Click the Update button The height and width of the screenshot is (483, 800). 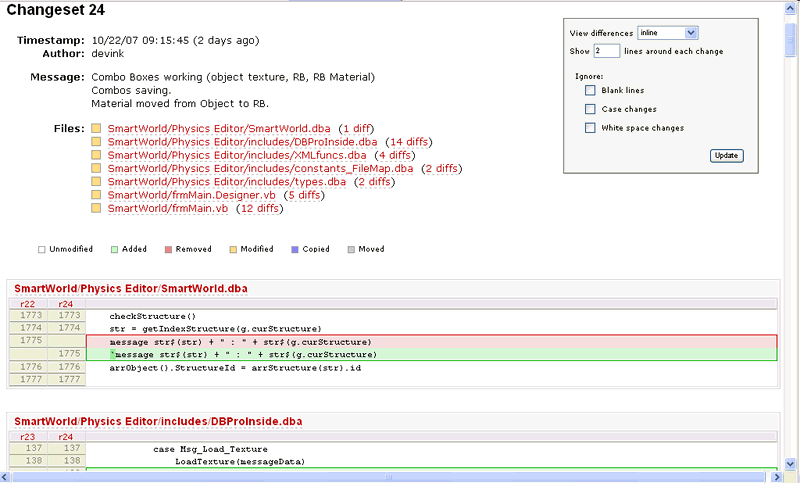point(726,156)
